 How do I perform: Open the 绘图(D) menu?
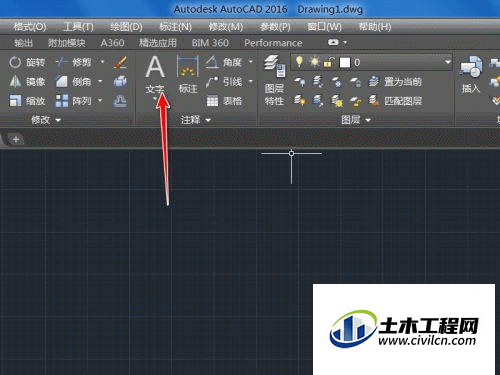(x=126, y=27)
